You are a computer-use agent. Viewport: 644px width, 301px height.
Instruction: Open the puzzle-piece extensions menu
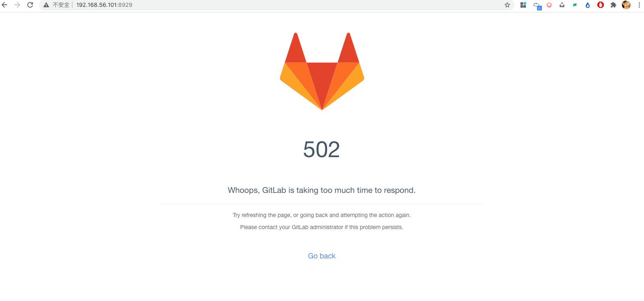point(613,5)
